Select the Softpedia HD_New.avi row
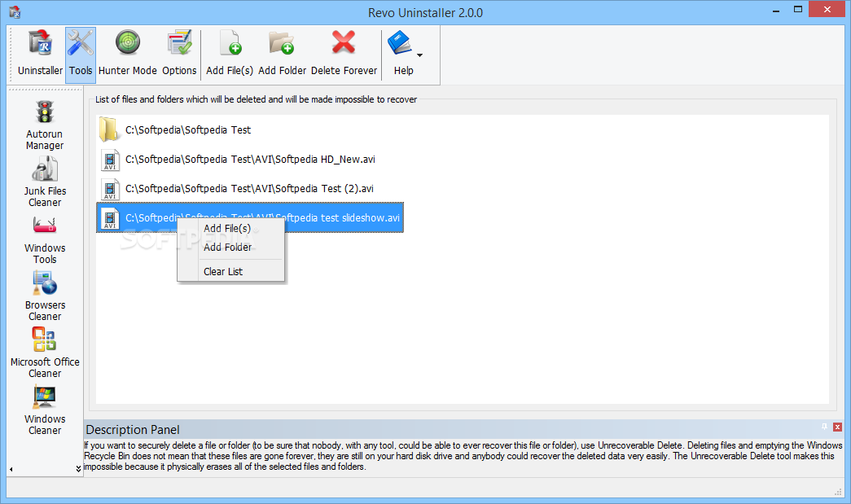 point(237,160)
